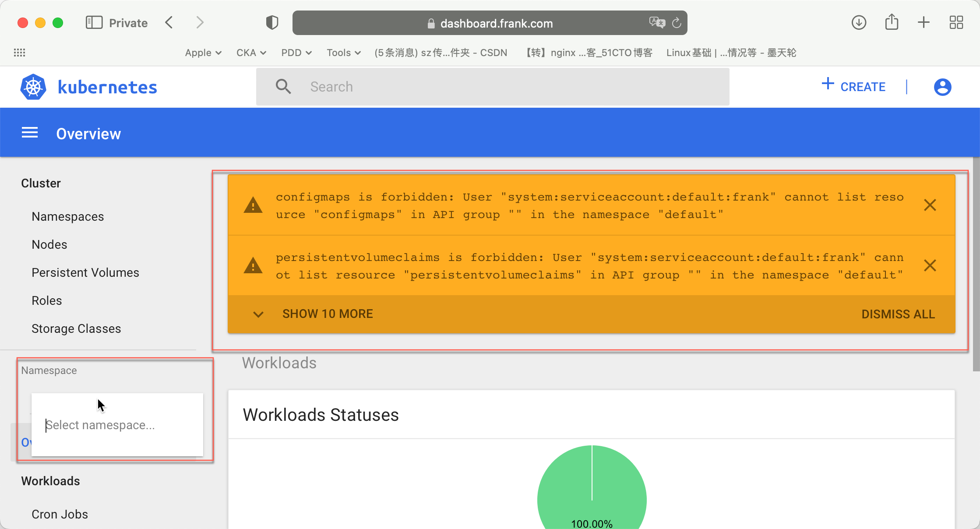Viewport: 980px width, 529px height.
Task: Click the configmaps warning triangle icon
Action: tap(253, 205)
